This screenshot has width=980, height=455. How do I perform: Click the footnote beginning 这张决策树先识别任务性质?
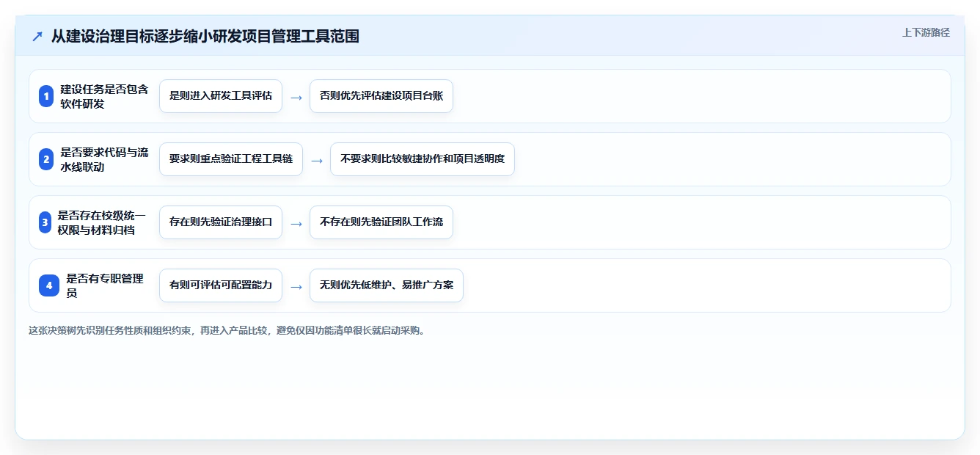coord(227,330)
